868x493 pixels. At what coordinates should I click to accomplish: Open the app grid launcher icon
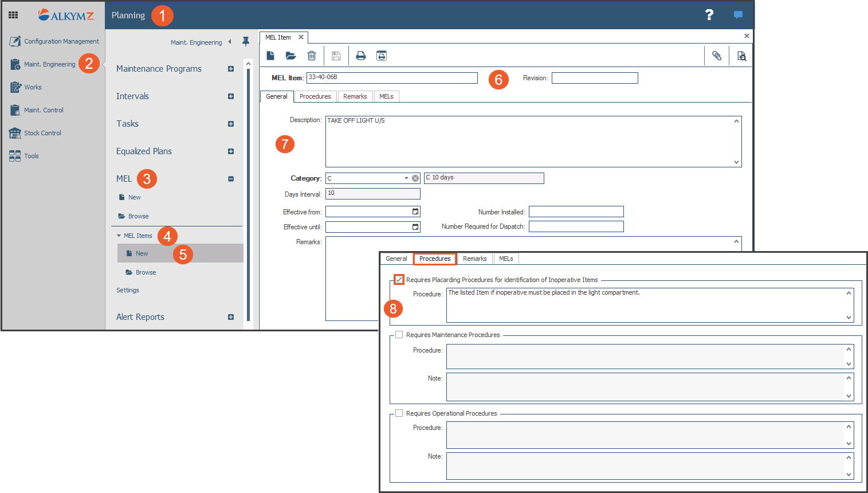point(13,15)
